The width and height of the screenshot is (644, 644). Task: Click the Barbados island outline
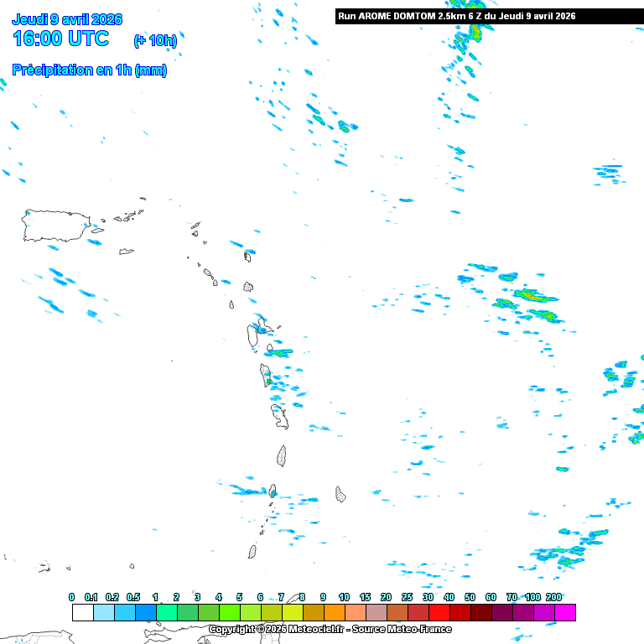pyautogui.click(x=341, y=494)
